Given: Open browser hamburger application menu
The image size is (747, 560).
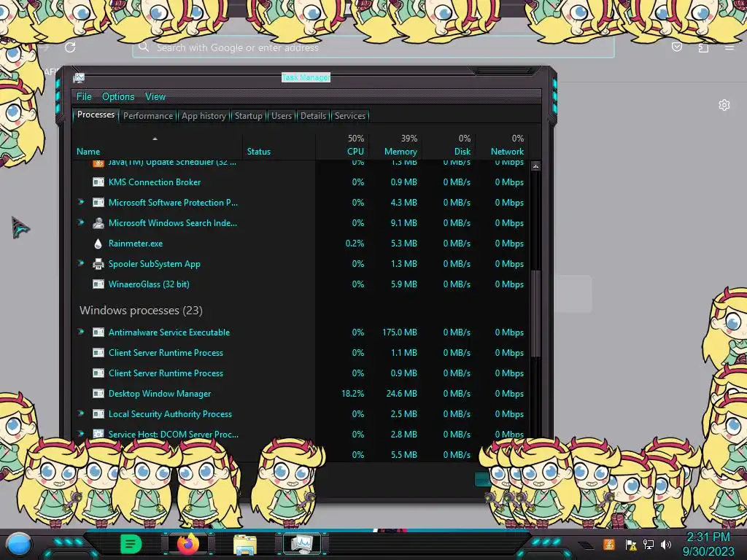Looking at the screenshot, I should point(729,47).
